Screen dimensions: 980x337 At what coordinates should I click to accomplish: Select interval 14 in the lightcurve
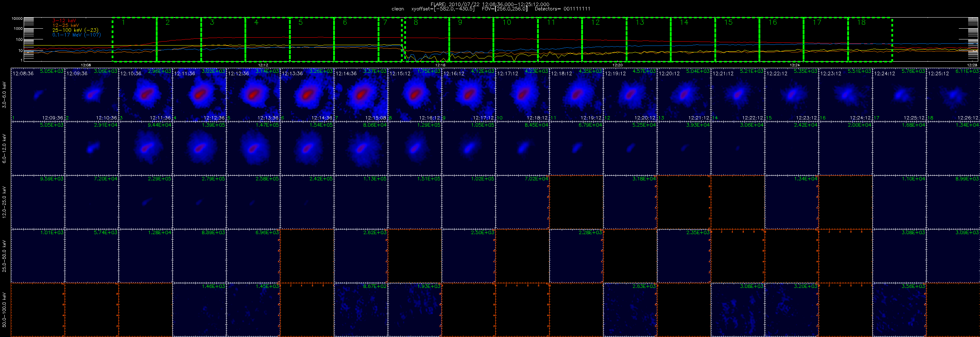click(x=693, y=39)
